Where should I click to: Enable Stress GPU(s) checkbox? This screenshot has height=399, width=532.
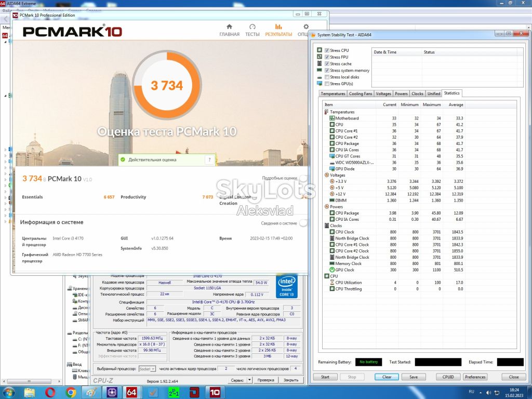point(327,84)
